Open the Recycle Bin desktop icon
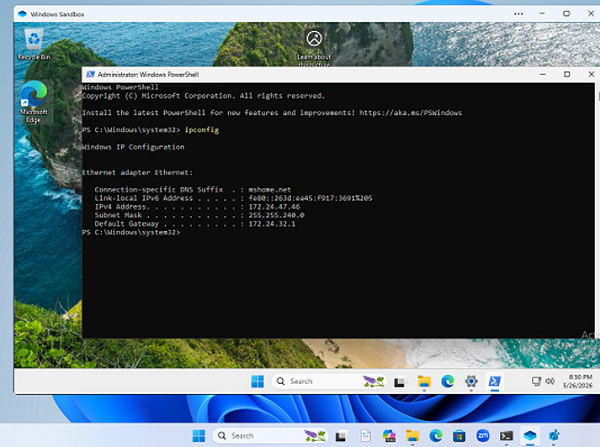This screenshot has width=600, height=447. (34, 44)
